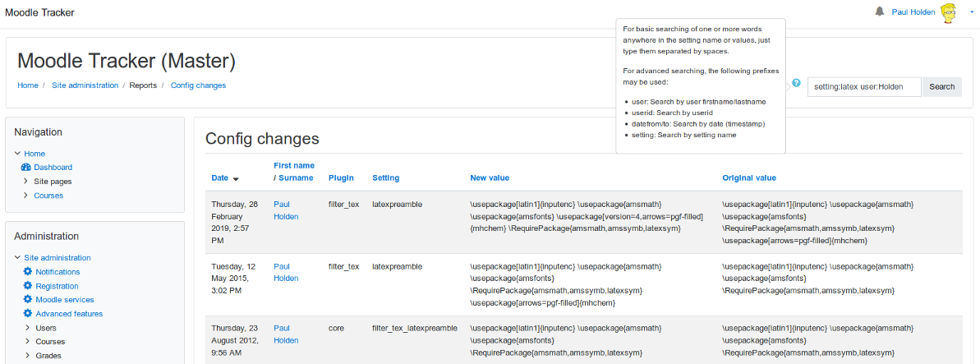
Task: Sort by Original value column header
Action: coord(748,177)
